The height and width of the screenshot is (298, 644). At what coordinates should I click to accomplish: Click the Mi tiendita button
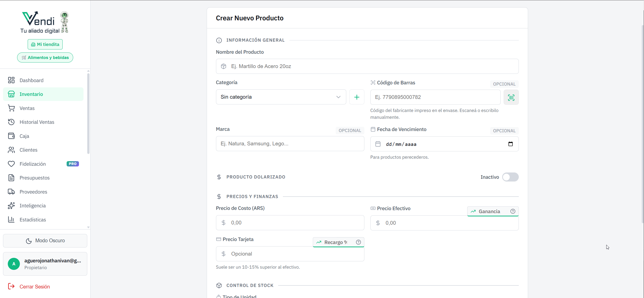pos(45,44)
